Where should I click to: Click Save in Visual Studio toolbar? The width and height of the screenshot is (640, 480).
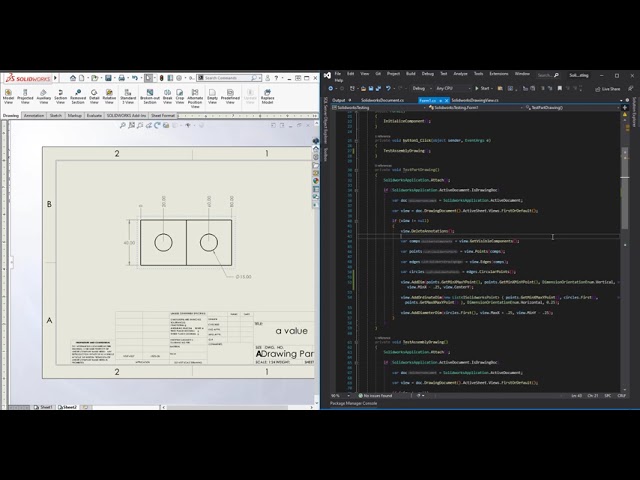coord(371,89)
